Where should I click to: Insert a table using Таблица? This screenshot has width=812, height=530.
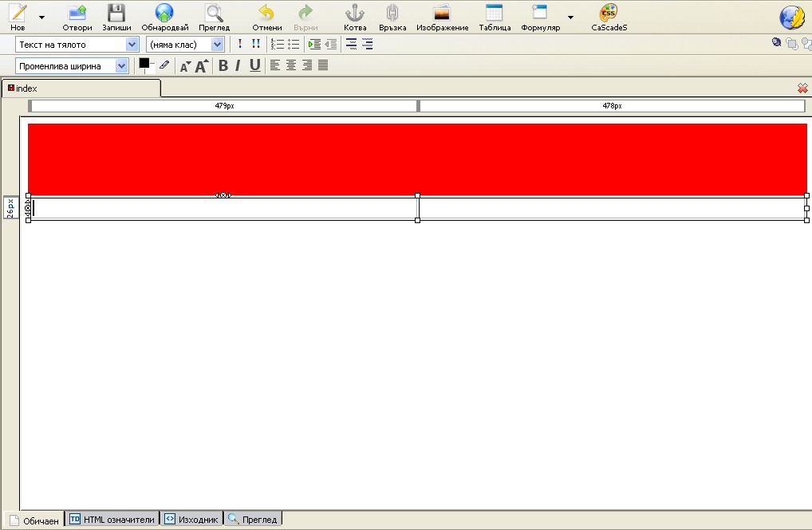(495, 17)
